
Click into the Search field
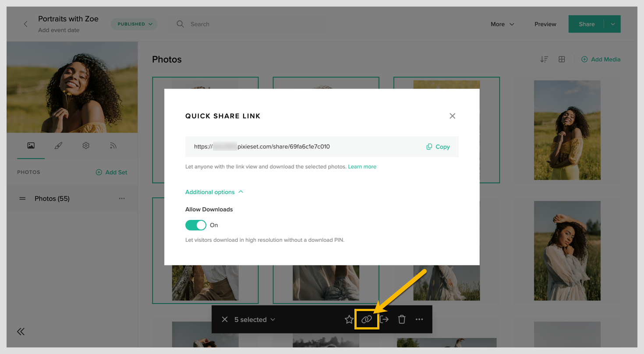(x=247, y=24)
